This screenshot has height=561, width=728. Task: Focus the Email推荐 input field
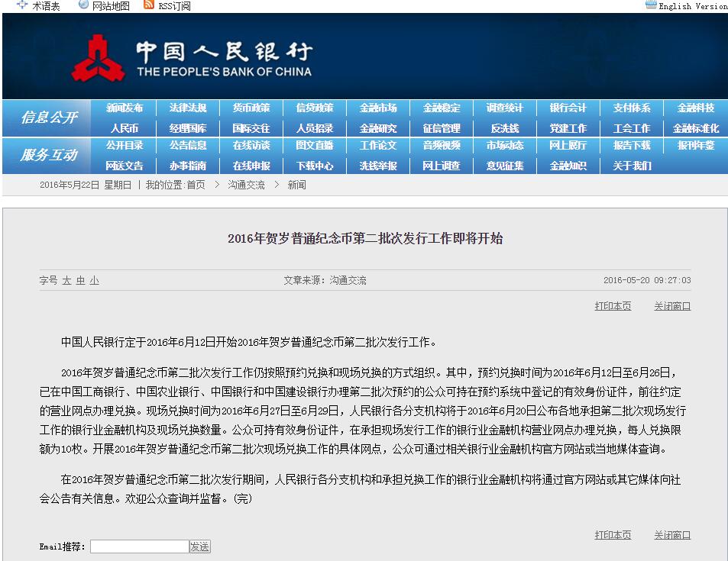tap(139, 546)
